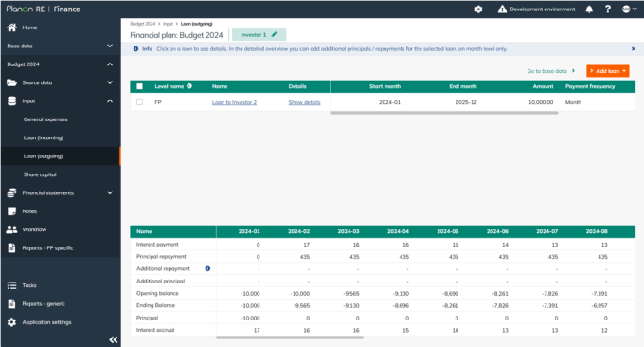Viewport: 644px width, 347px height.
Task: Click the Interest accrual row label
Action: click(x=155, y=330)
